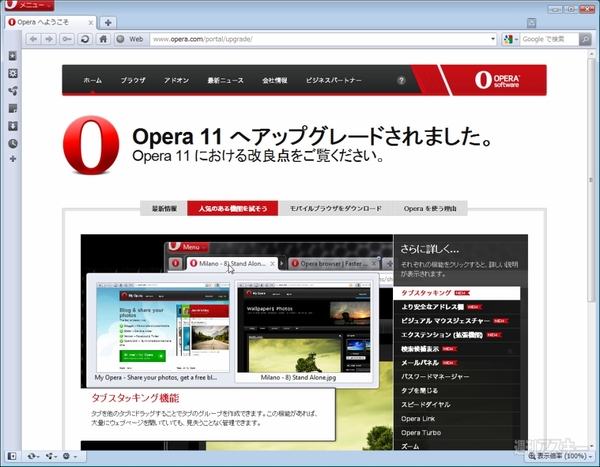Image resolution: width=600 pixels, height=467 pixels.
Task: Toggle the side panel from the status bar
Action: pyautogui.click(x=12, y=456)
